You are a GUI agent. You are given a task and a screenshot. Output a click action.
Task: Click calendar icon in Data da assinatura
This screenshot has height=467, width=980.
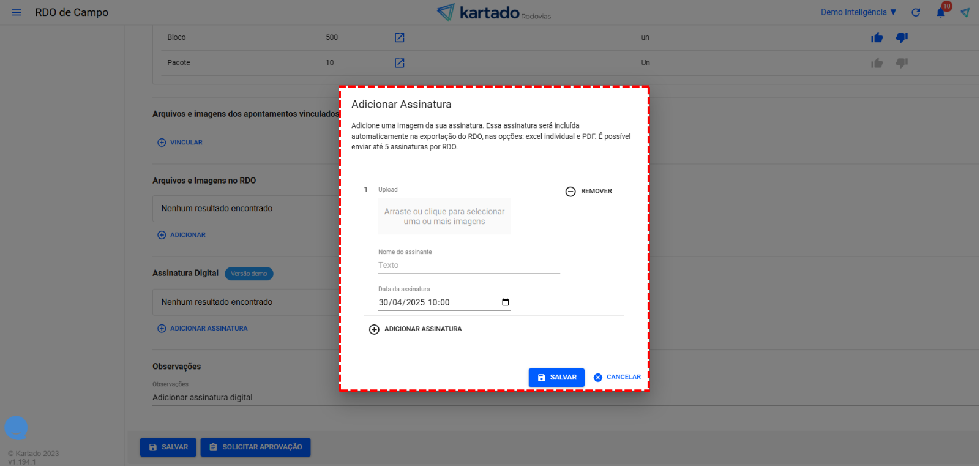click(x=506, y=302)
